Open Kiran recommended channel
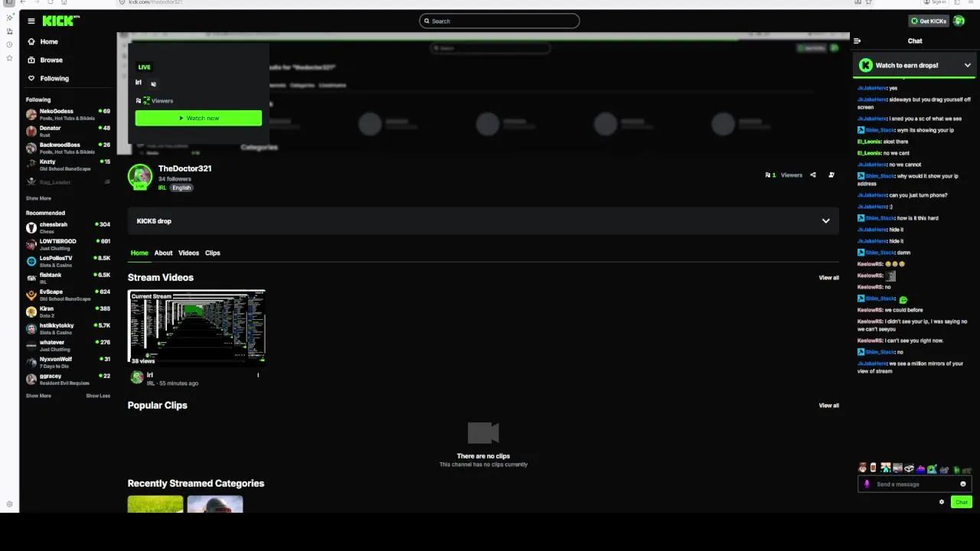This screenshot has height=551, width=980. pos(68,311)
